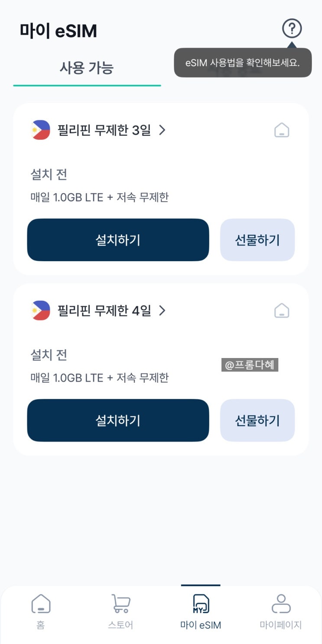This screenshot has height=644, width=322.
Task: Tap the Philippines flag on the 3-day plan
Action: (41, 130)
